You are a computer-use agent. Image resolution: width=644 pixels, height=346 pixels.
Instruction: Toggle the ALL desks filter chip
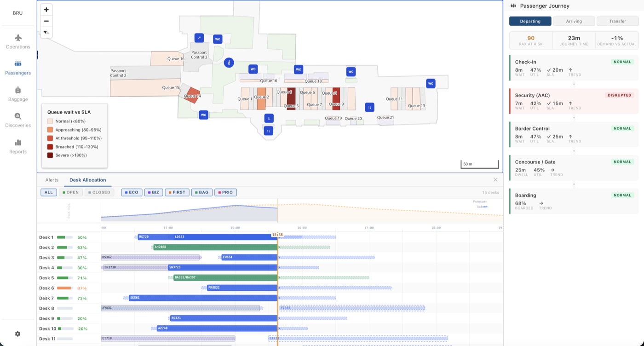[x=49, y=192]
